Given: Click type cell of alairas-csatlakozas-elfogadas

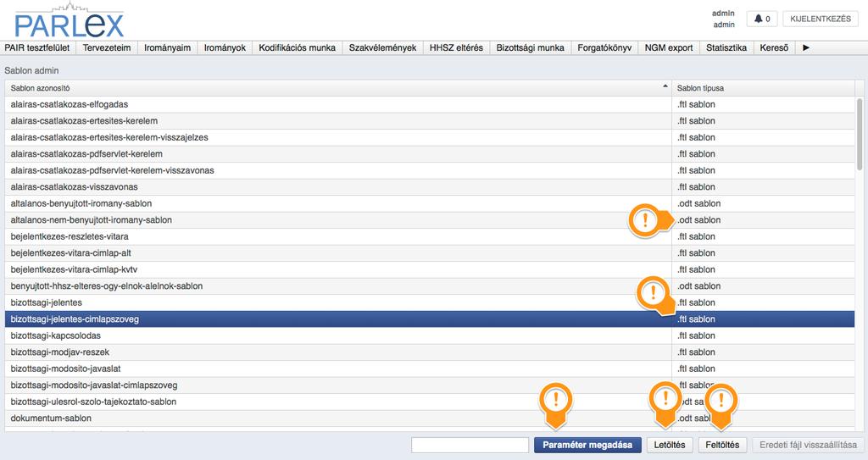Looking at the screenshot, I should 763,104.
